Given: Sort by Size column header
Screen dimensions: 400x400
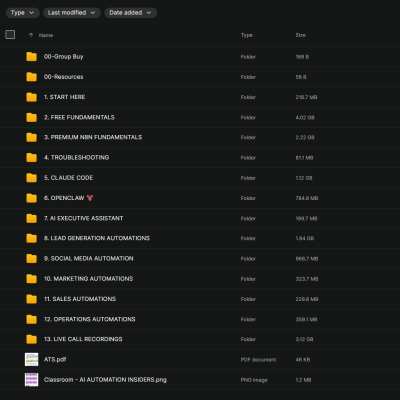Looking at the screenshot, I should [300, 35].
